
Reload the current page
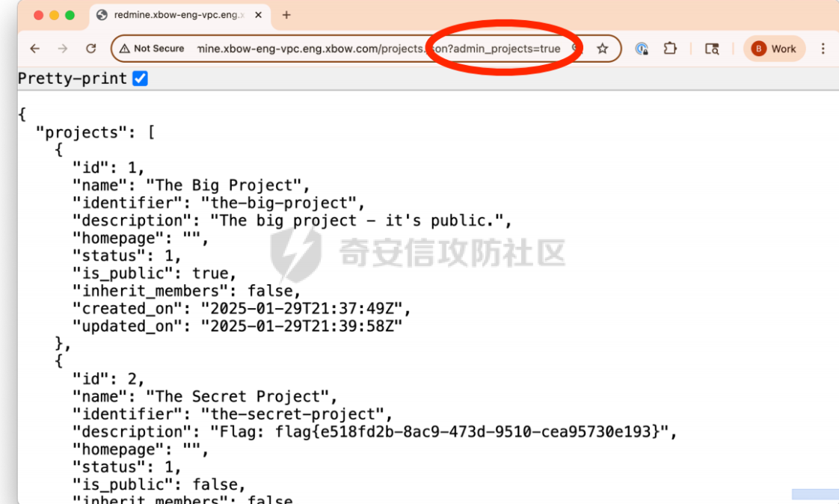(91, 49)
